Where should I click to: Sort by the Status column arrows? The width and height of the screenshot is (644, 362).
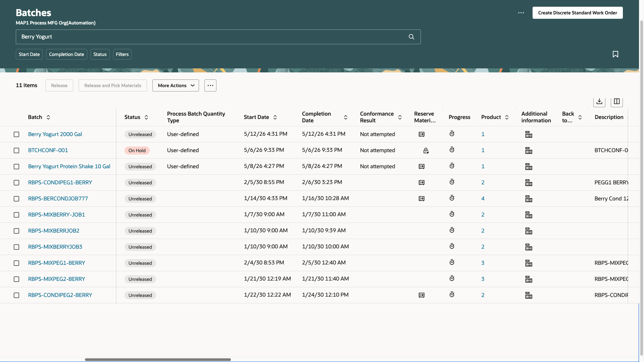146,117
